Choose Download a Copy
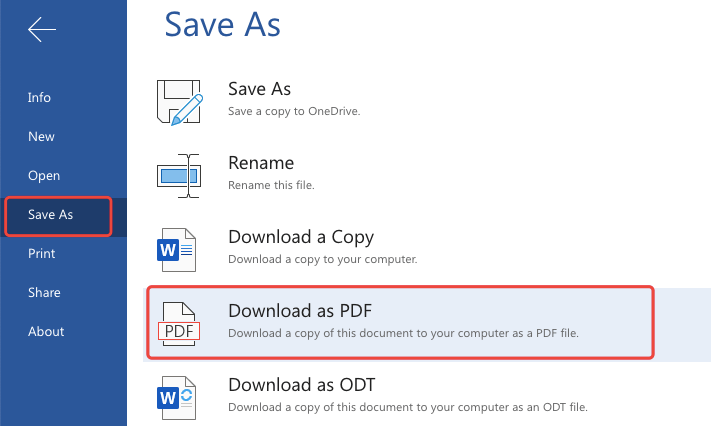The image size is (724, 426). pyautogui.click(x=301, y=237)
